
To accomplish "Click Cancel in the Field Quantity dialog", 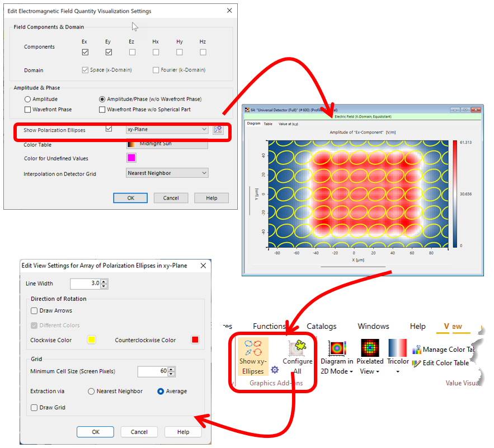I will pos(171,198).
